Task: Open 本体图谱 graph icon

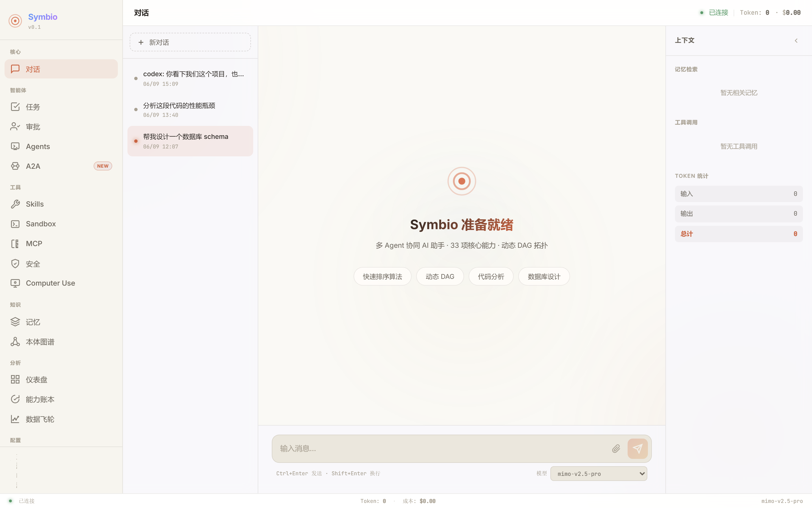Action: tap(15, 342)
